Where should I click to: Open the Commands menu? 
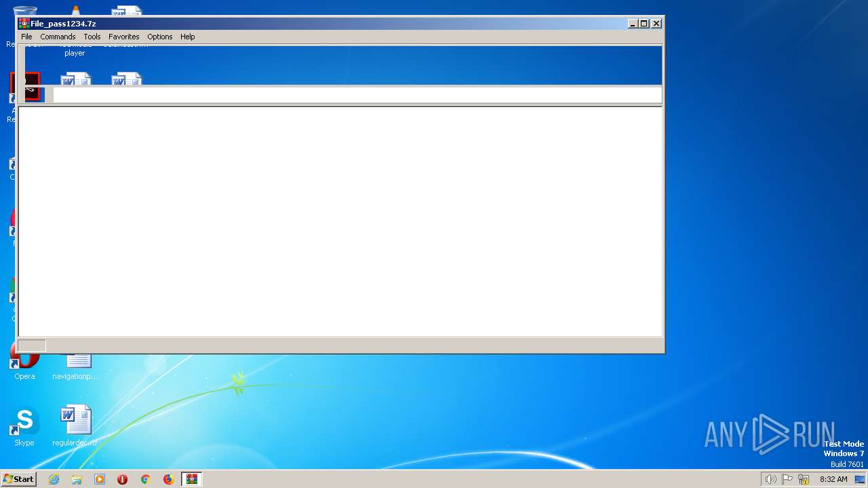pos(58,37)
